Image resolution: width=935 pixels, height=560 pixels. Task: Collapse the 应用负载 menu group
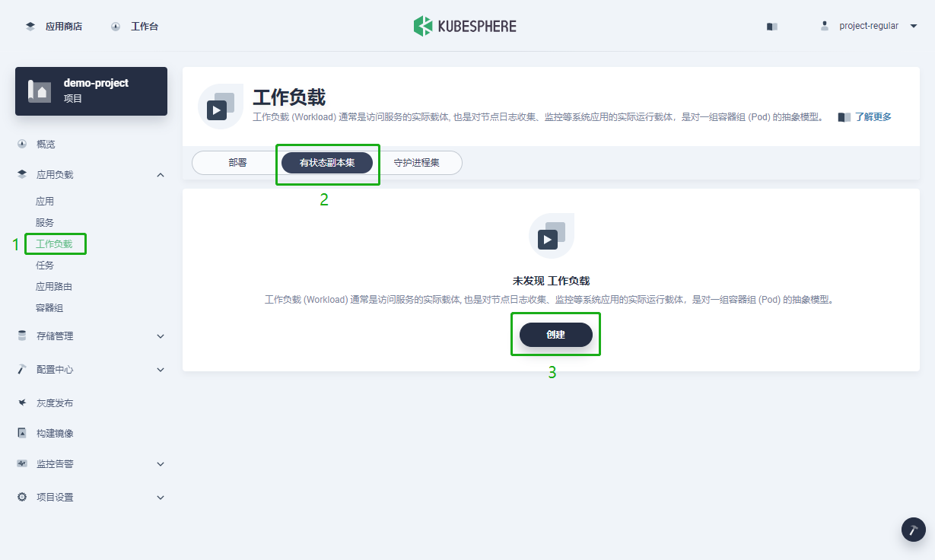point(161,174)
